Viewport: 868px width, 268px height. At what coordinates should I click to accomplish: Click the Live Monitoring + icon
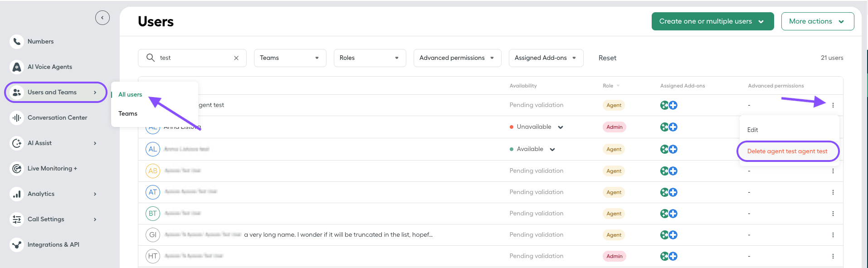(x=17, y=168)
